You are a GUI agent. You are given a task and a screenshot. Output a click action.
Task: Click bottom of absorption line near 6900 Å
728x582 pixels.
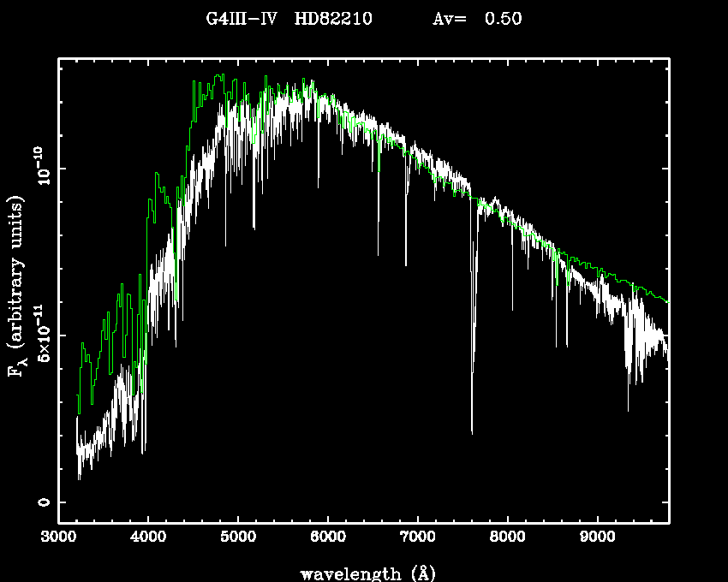click(406, 265)
